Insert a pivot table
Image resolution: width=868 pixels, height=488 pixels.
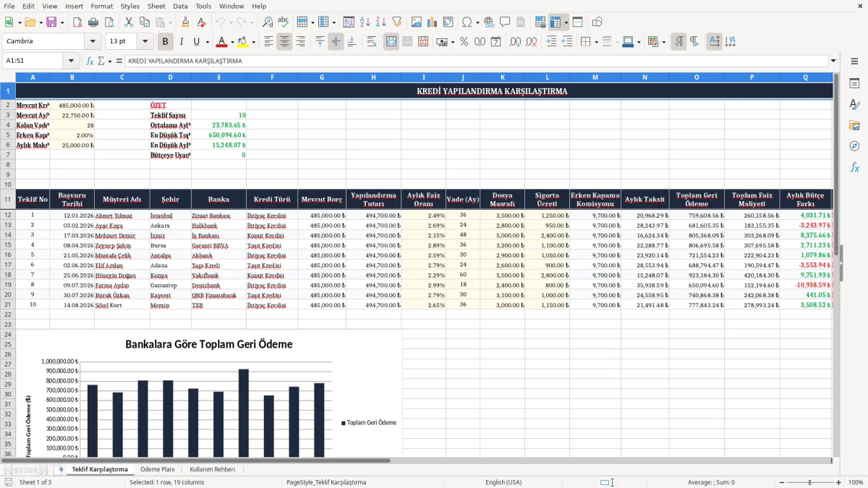pyautogui.click(x=448, y=22)
